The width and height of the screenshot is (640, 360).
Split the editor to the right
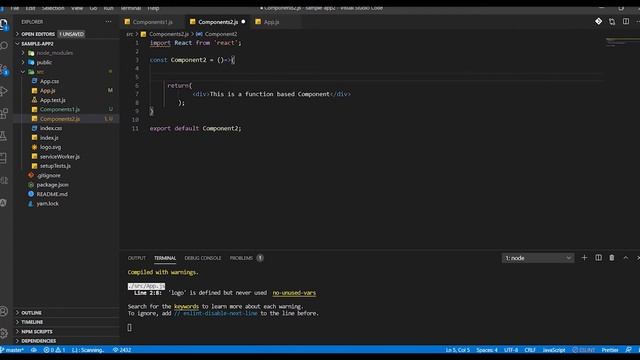(626, 21)
